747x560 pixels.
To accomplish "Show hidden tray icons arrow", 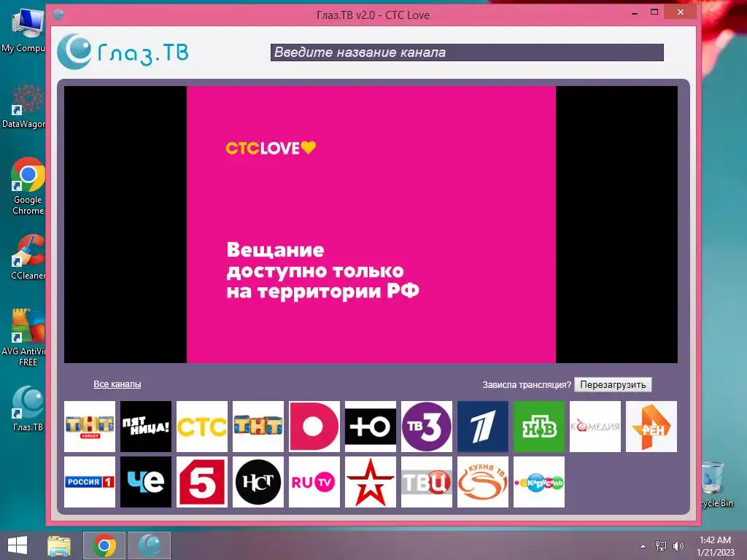I will pyautogui.click(x=643, y=546).
